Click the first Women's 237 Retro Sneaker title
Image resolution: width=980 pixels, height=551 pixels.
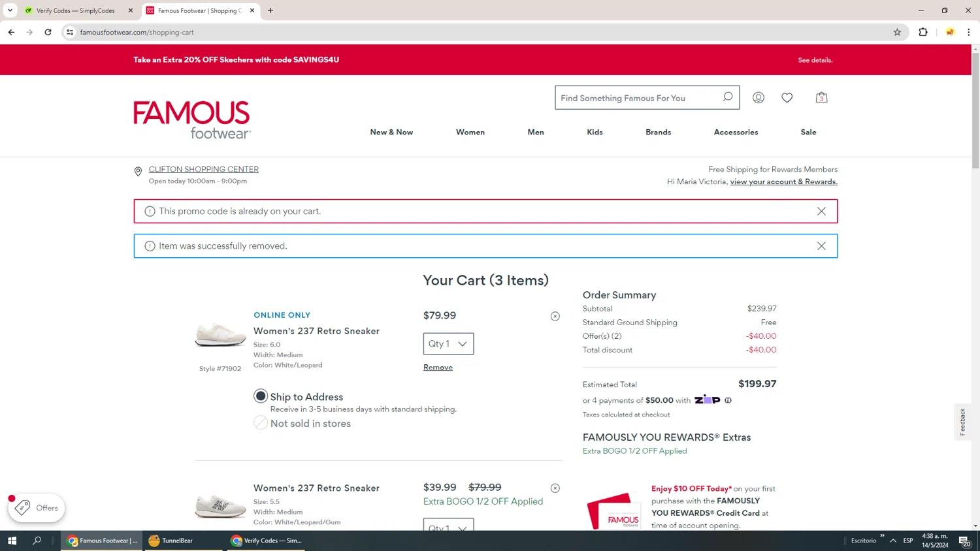[x=316, y=331]
